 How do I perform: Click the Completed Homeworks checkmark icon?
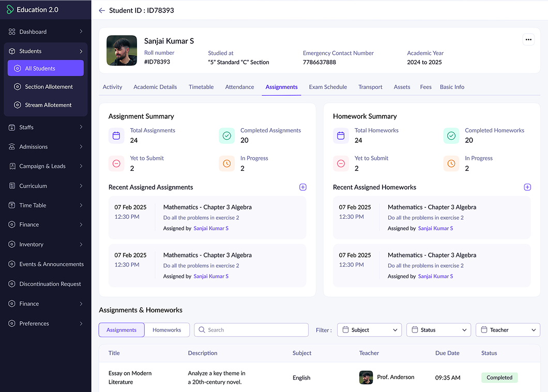[451, 135]
